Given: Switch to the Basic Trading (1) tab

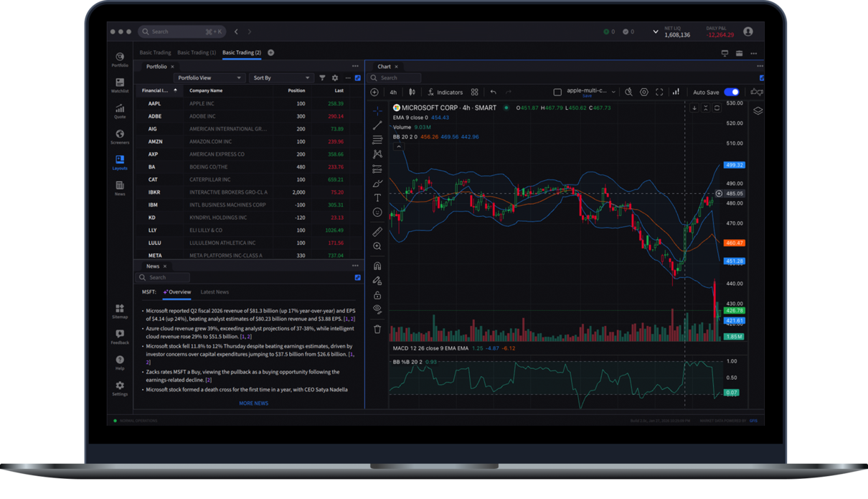Looking at the screenshot, I should tap(197, 52).
